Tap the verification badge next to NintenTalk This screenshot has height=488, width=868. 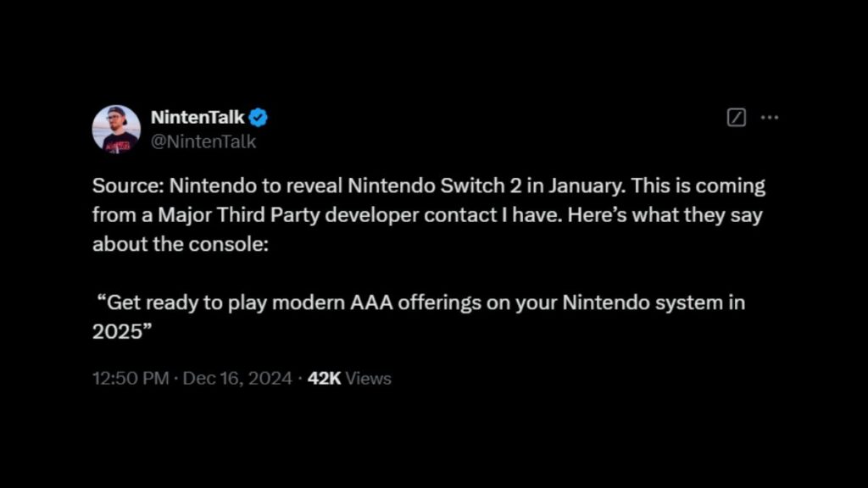click(x=259, y=118)
